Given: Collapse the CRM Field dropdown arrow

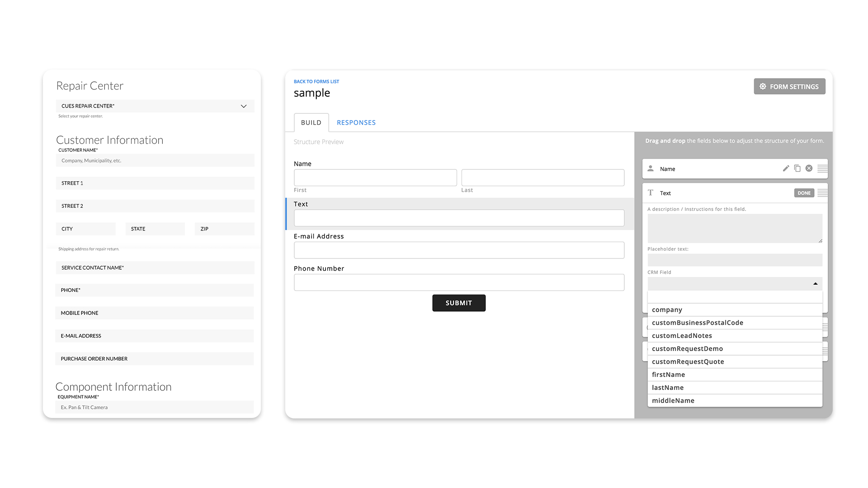Looking at the screenshot, I should click(x=816, y=284).
